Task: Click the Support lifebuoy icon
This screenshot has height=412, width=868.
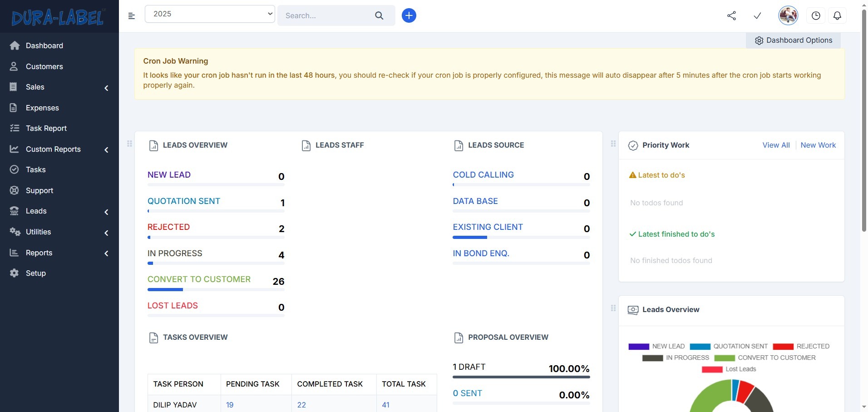Action: pyautogui.click(x=15, y=190)
